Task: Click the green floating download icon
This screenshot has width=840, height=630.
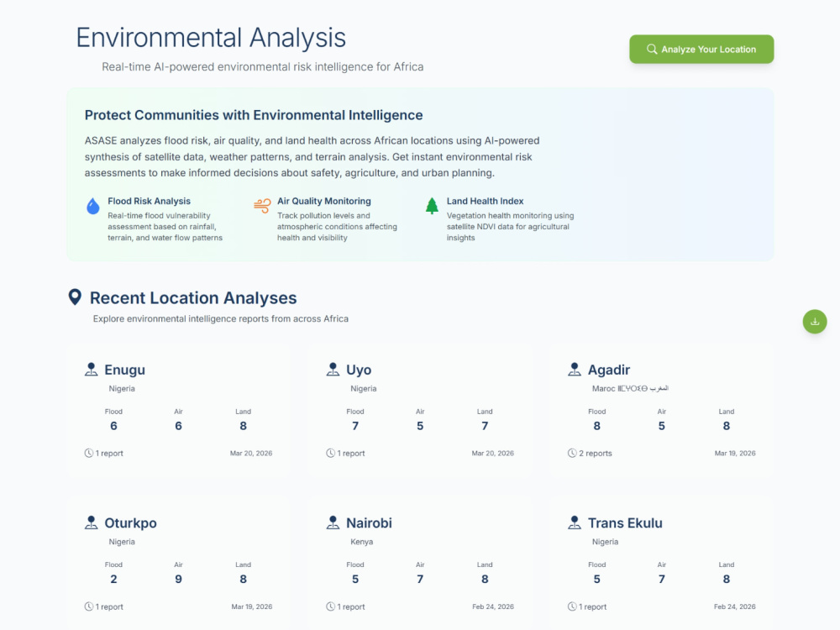Action: [814, 322]
